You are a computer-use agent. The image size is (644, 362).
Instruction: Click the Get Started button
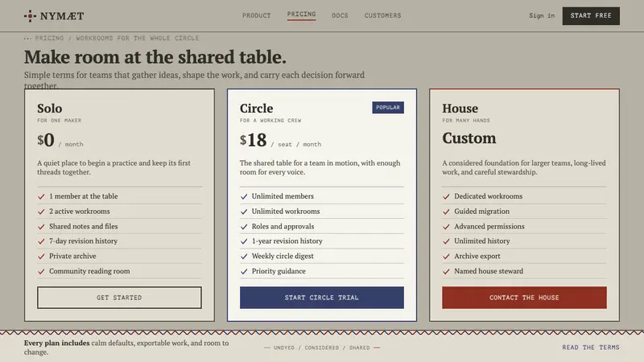(119, 298)
